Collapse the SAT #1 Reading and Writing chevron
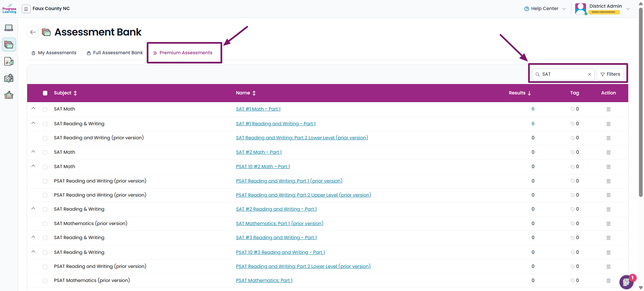Image resolution: width=644 pixels, height=291 pixels. click(x=33, y=123)
